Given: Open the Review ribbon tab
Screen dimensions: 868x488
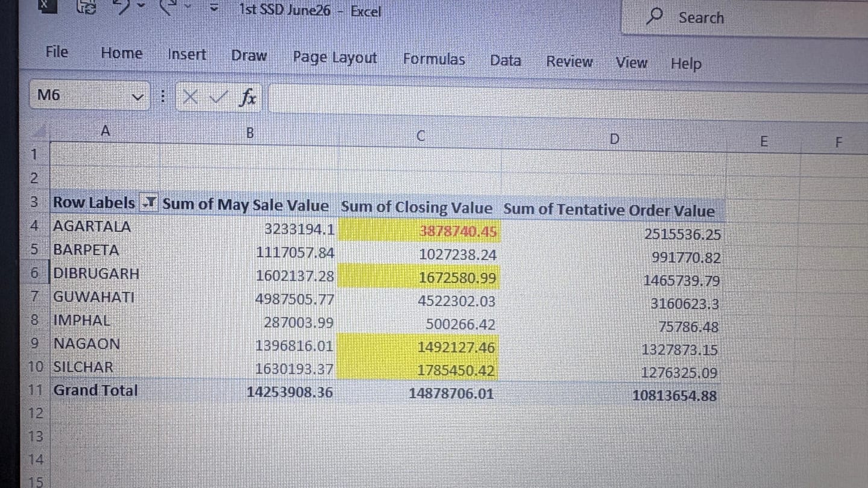Looking at the screenshot, I should click(570, 61).
